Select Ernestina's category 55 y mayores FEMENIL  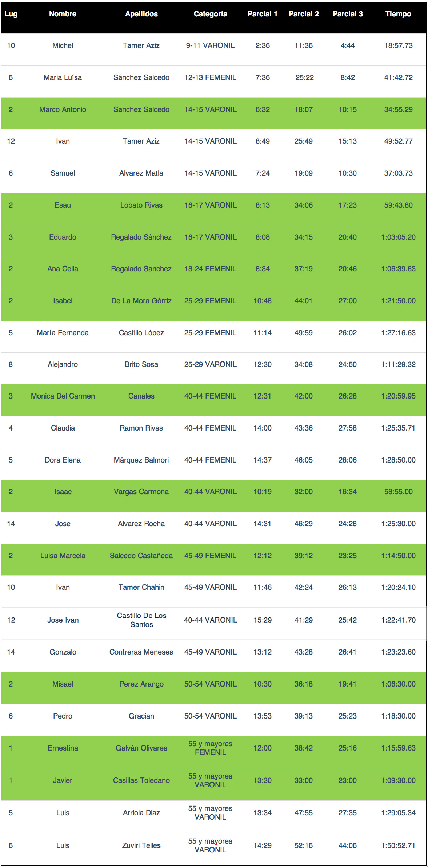211,748
